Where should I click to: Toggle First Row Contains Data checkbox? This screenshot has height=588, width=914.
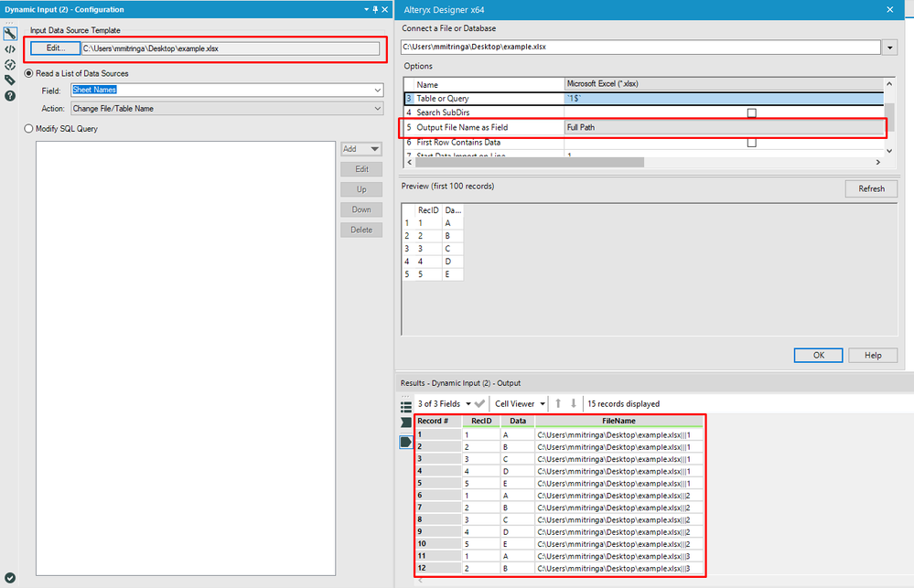[x=751, y=142]
